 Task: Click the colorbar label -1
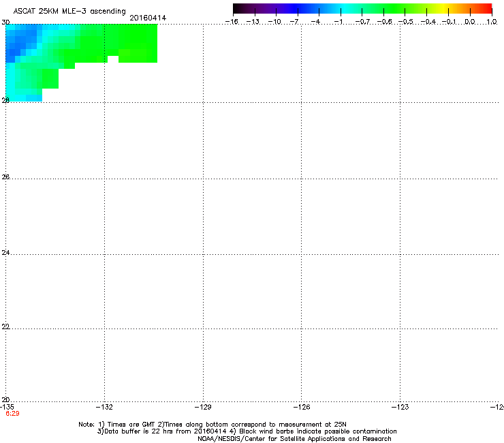tap(338, 22)
